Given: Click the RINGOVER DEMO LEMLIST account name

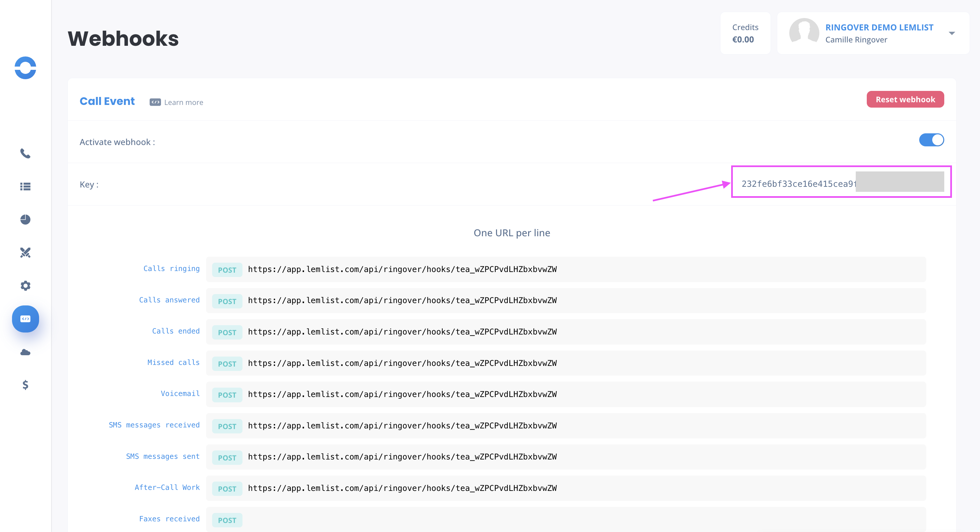Looking at the screenshot, I should [879, 27].
